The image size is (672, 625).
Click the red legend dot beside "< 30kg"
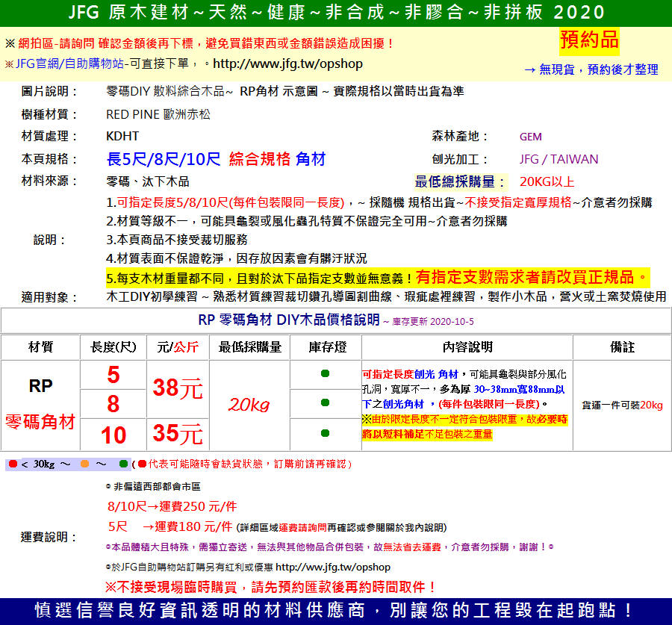pos(13,464)
